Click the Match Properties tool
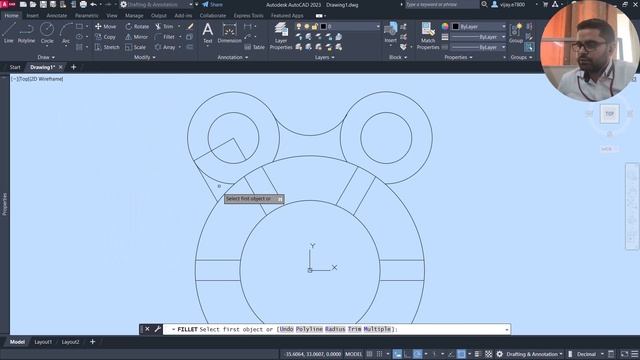 (428, 36)
